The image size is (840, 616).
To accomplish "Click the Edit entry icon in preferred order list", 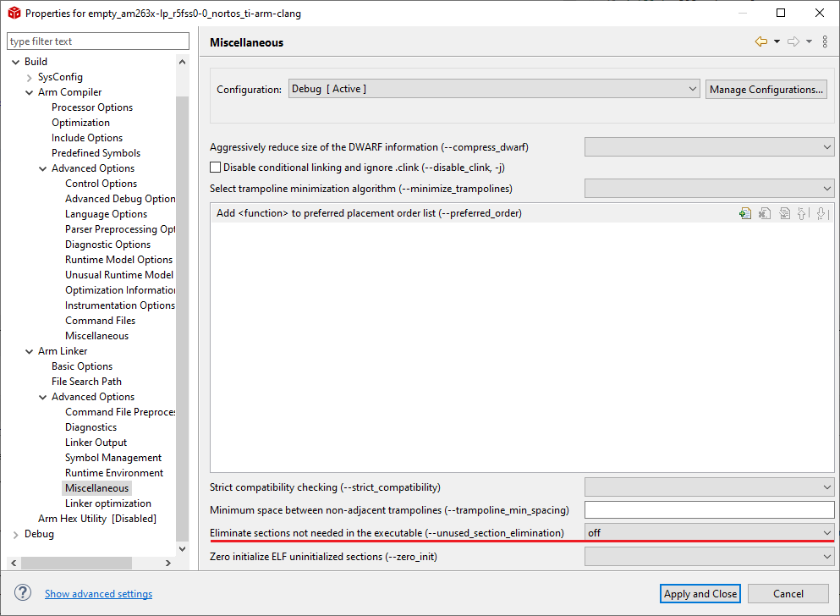I will point(784,214).
